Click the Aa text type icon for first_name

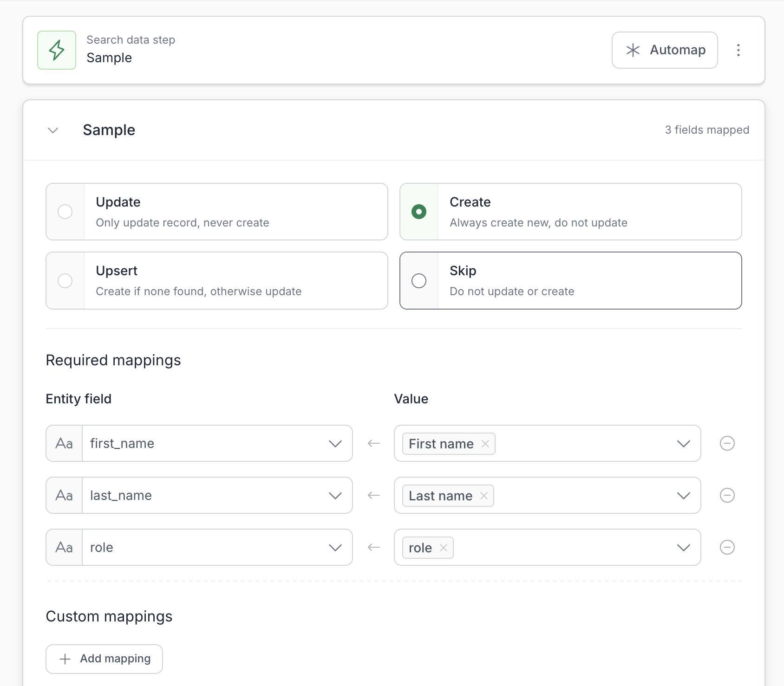coord(64,443)
